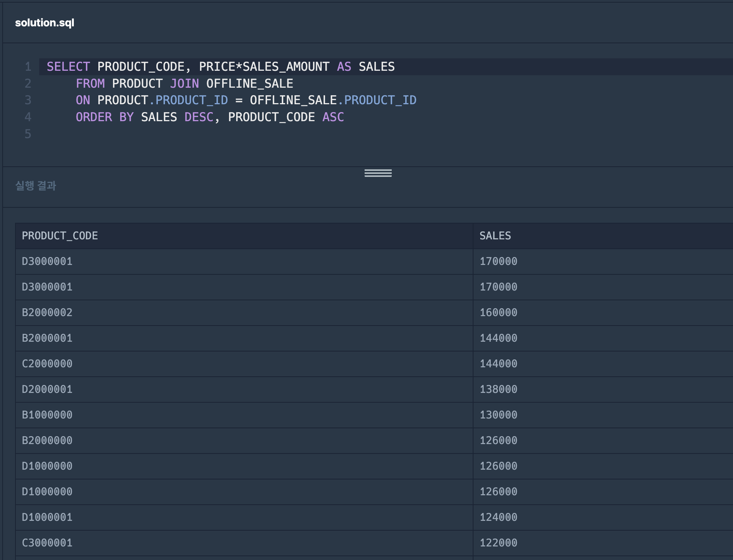The image size is (733, 560).
Task: Click the SALES column header
Action: click(495, 236)
